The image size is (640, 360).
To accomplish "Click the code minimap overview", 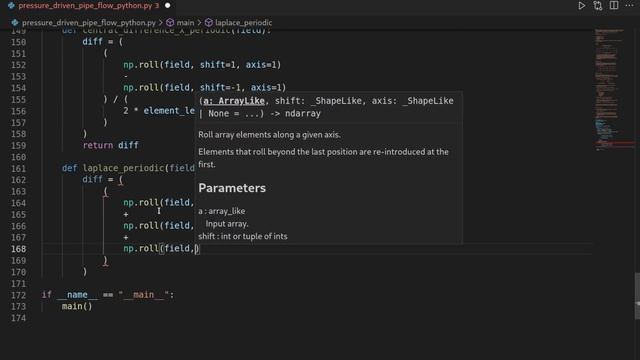I will 613,90.
